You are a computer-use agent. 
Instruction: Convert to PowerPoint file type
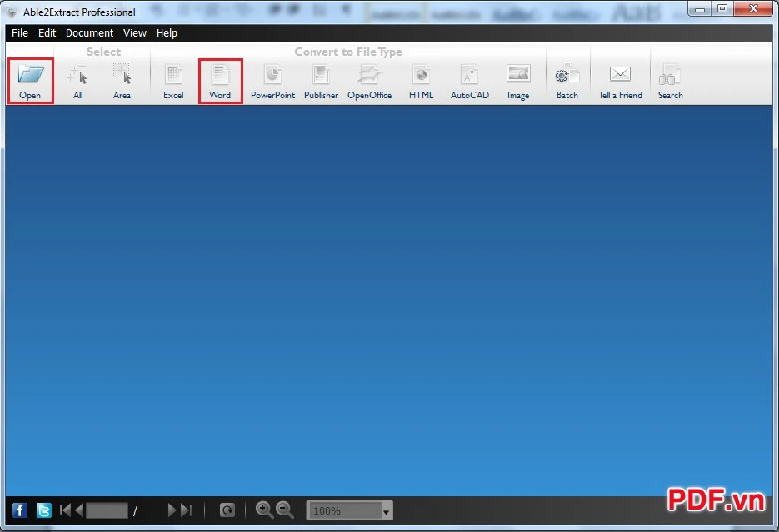pyautogui.click(x=272, y=81)
